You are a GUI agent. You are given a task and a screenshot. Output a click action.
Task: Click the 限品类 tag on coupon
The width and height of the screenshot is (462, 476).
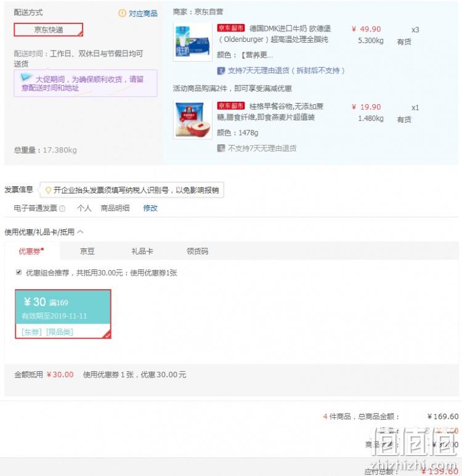[60, 332]
